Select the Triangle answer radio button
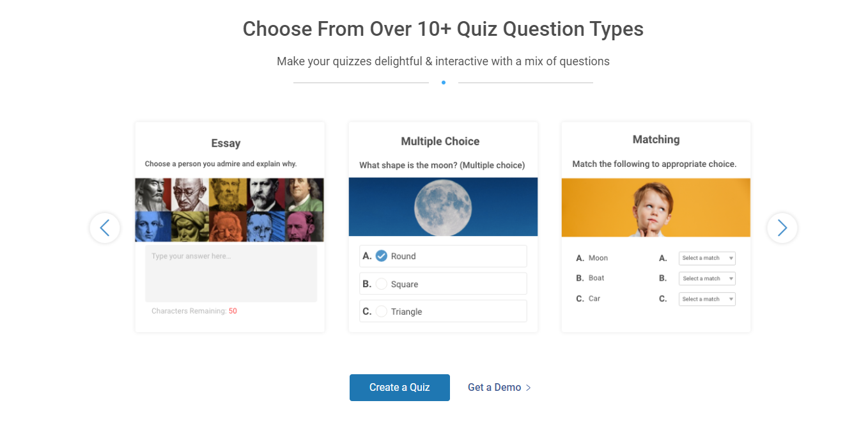The height and width of the screenshot is (435, 868). (x=382, y=312)
